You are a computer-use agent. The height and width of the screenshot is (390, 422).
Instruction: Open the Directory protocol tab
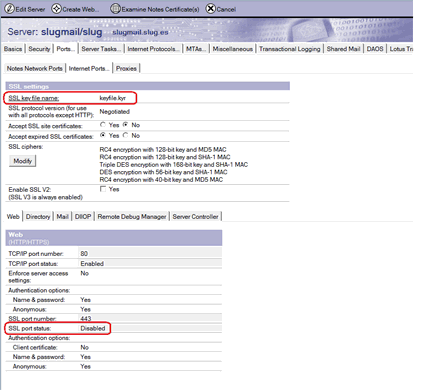38,217
